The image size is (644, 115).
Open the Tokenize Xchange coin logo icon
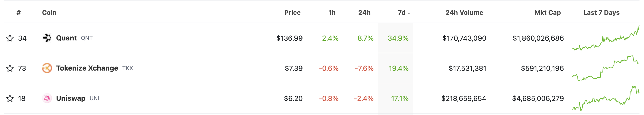47,68
